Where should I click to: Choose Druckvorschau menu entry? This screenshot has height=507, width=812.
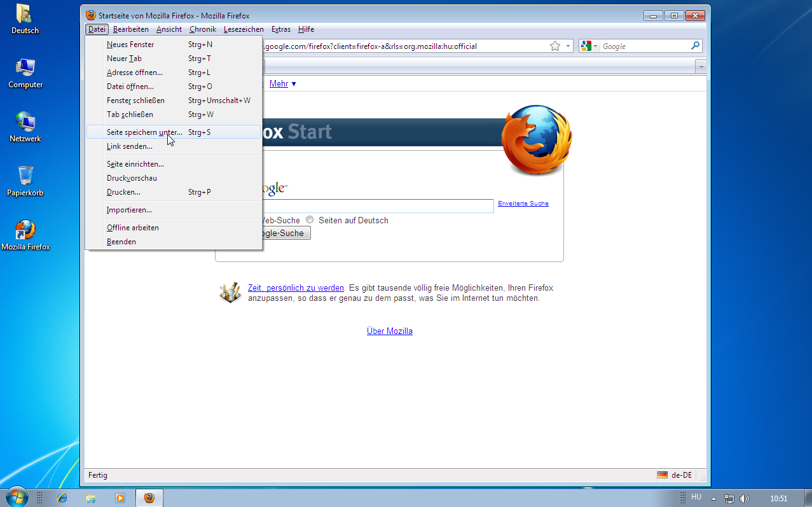[x=174, y=178]
